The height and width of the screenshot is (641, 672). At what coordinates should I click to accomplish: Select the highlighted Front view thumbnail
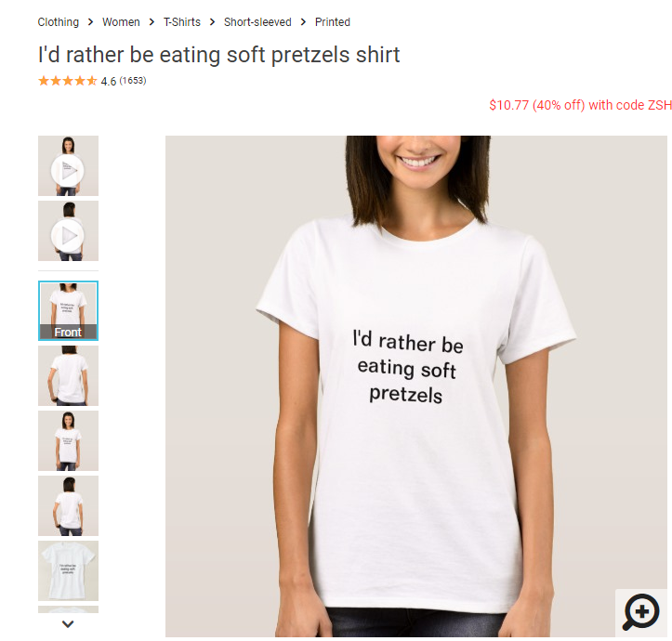pos(68,310)
